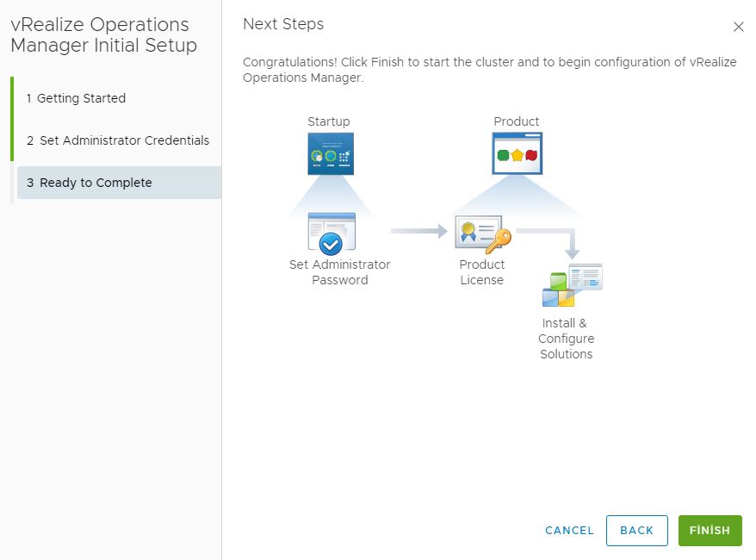Click the Product status shapes icon
756x560 pixels.
point(517,153)
